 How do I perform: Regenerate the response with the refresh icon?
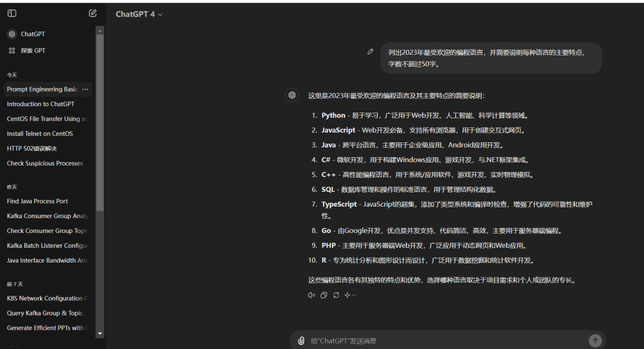[x=336, y=295]
